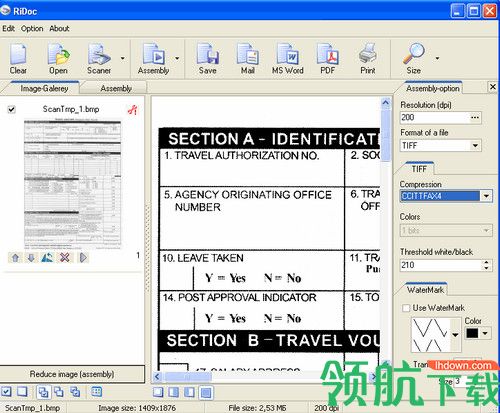This screenshot has height=413, width=500.
Task: Click the horizontal scrollbar thumb
Action: [188, 377]
